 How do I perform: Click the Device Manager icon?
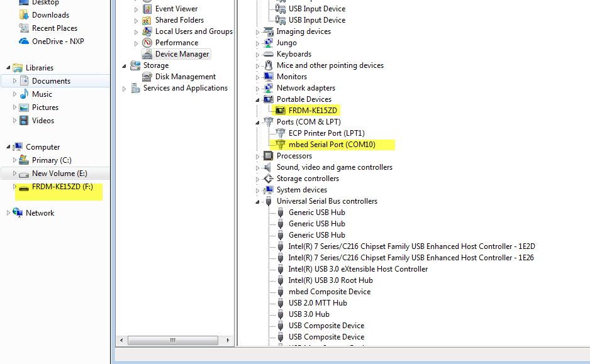(x=147, y=54)
